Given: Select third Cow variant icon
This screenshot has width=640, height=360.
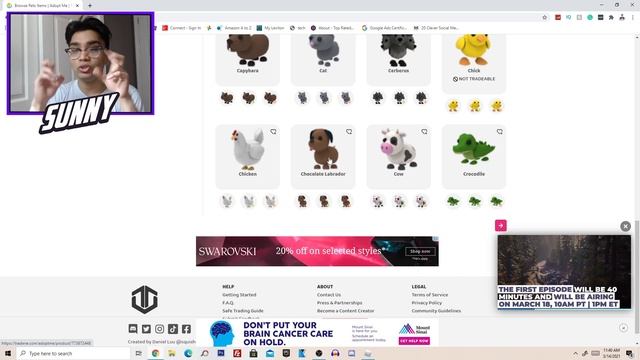Looking at the screenshot, I should click(x=421, y=201).
